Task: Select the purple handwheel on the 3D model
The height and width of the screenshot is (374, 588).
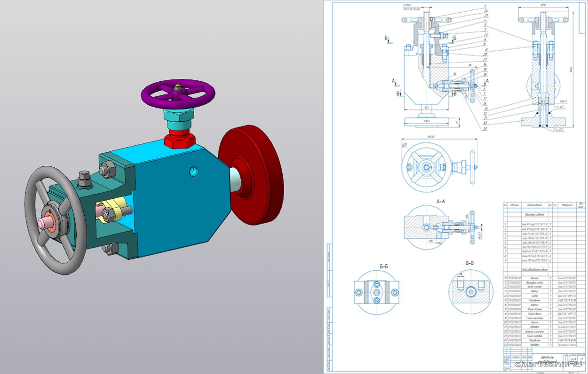Action: [178, 96]
